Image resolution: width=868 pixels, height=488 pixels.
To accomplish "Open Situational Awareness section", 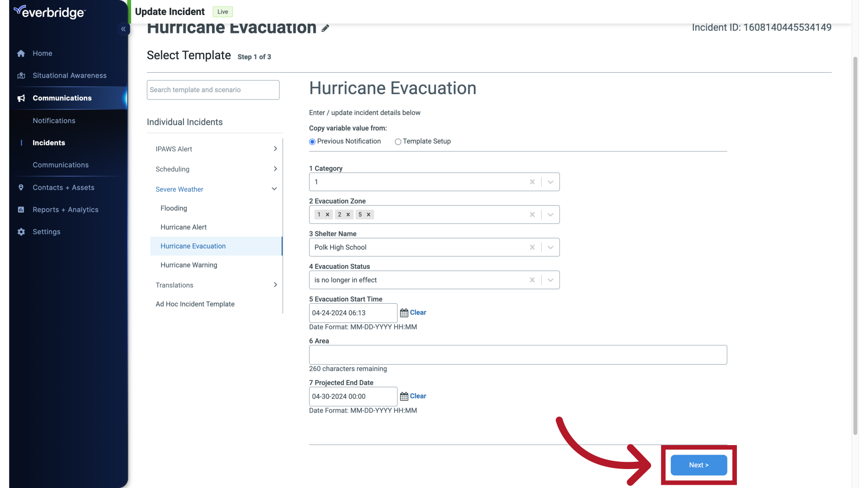I will click(70, 75).
